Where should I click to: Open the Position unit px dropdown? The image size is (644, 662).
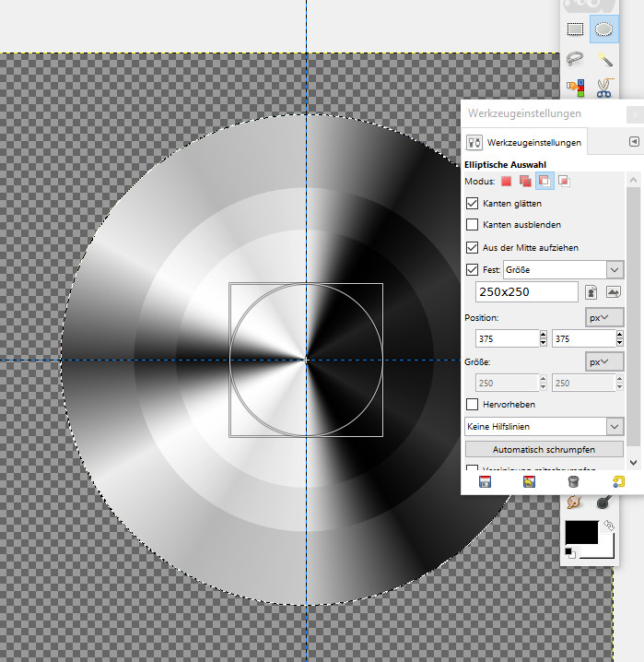pyautogui.click(x=604, y=317)
